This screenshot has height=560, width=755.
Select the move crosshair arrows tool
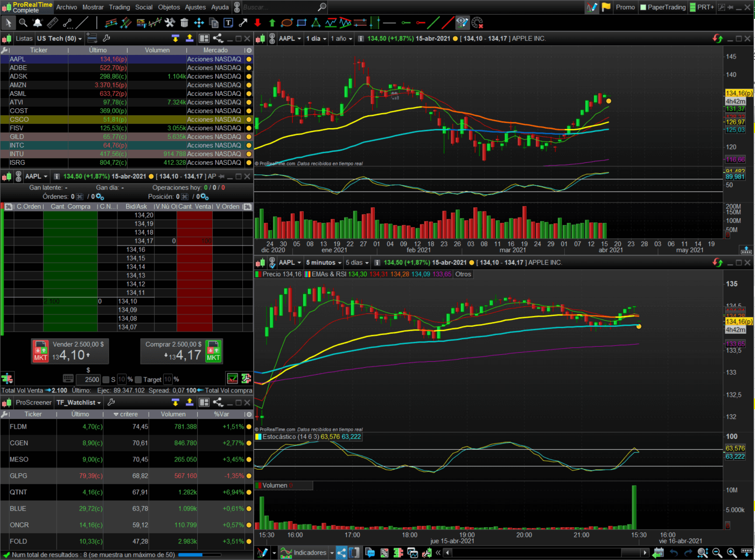(x=199, y=23)
